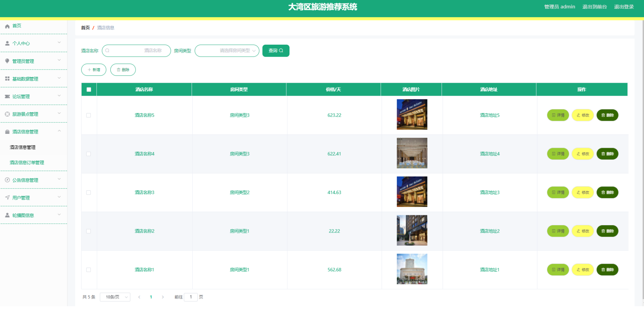
Task: Delete the 酒店名称4 row
Action: click(x=607, y=154)
